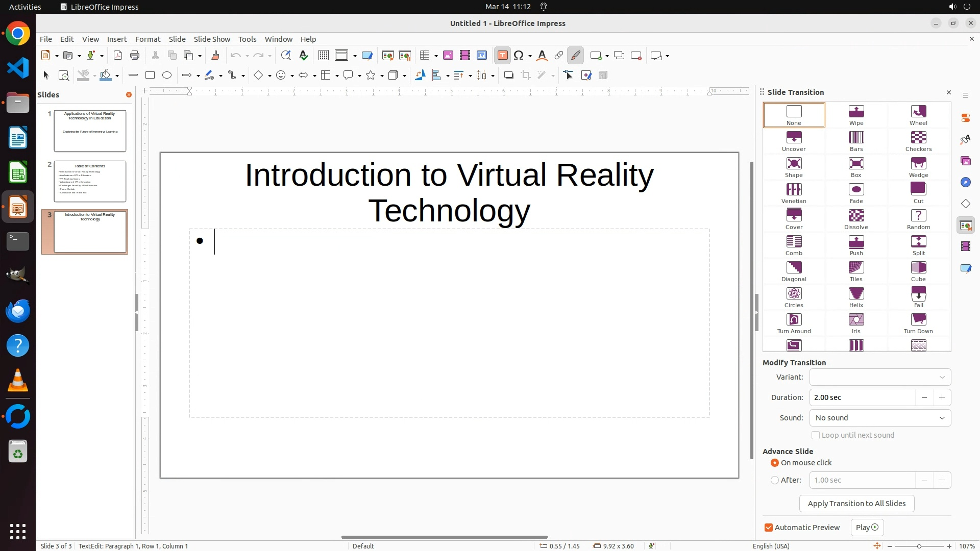Click Apply Transition to All Slides
Screen dimensions: 980x551
(x=856, y=504)
